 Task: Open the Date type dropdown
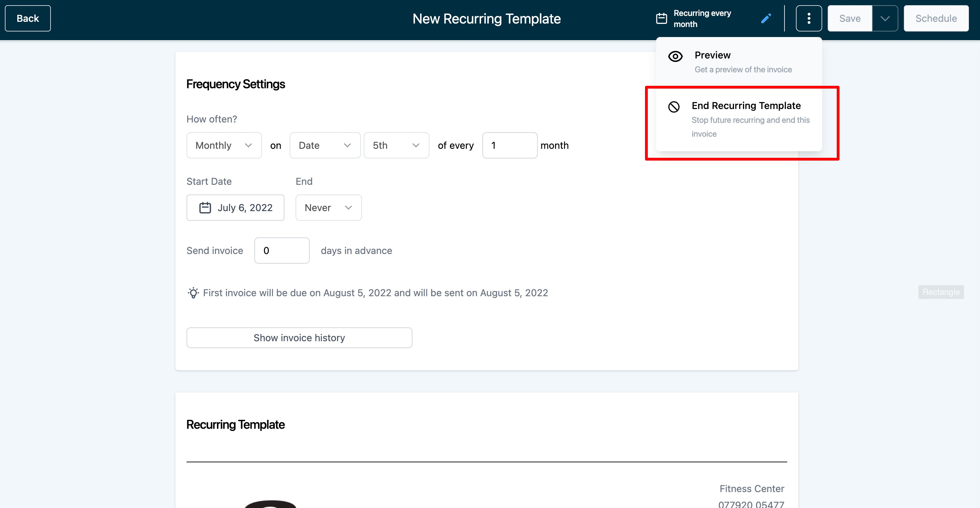click(325, 145)
